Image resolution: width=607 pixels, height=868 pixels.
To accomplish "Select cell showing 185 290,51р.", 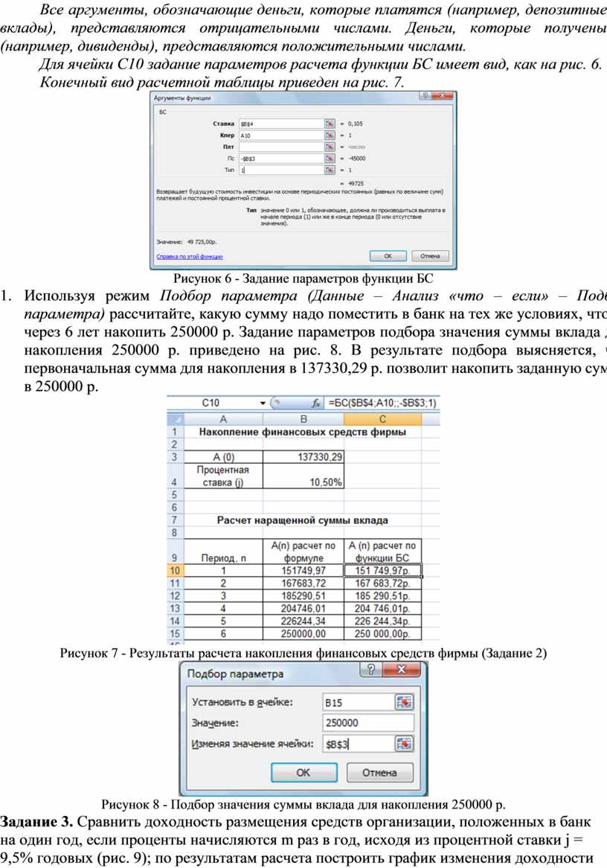I will (x=382, y=596).
